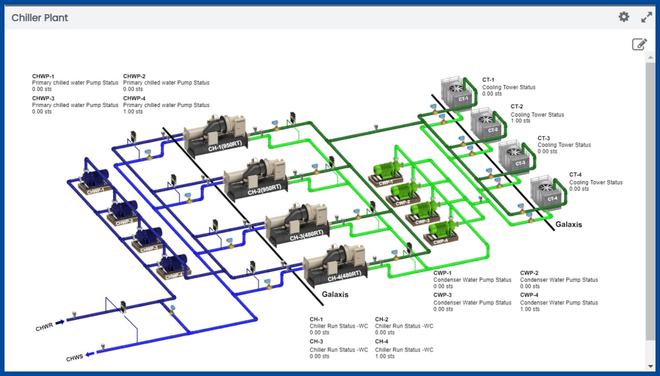Select the CH-1(950RT) chiller unit

(x=216, y=135)
